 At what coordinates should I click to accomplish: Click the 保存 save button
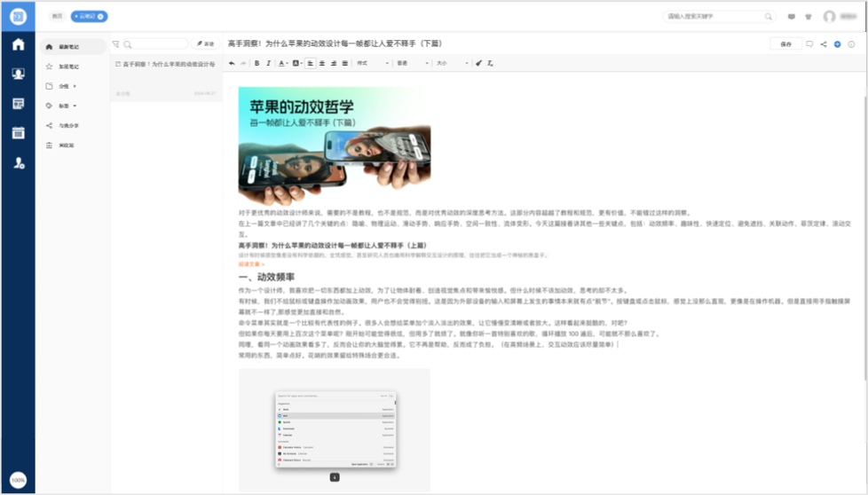pos(785,43)
